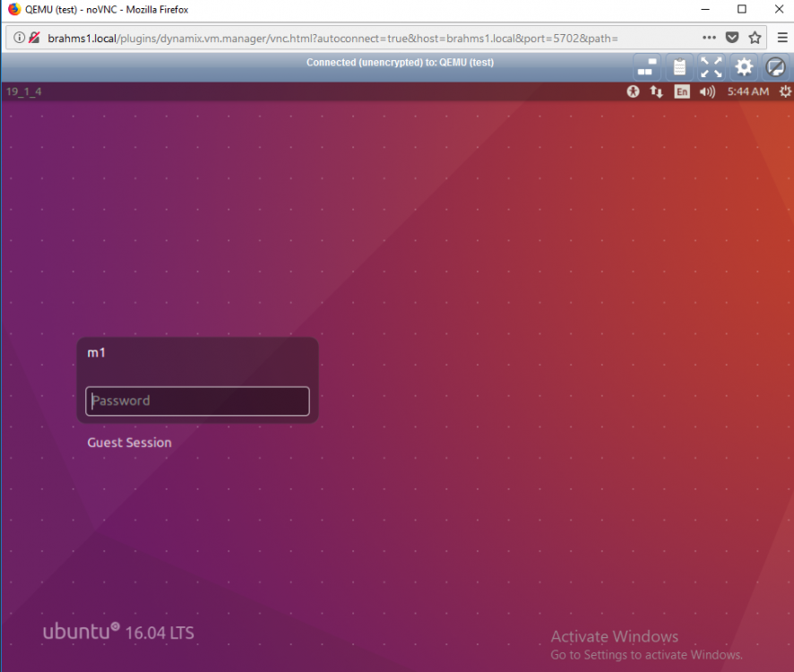The width and height of the screenshot is (794, 672).
Task: Open noVNC settings gear
Action: 743,67
